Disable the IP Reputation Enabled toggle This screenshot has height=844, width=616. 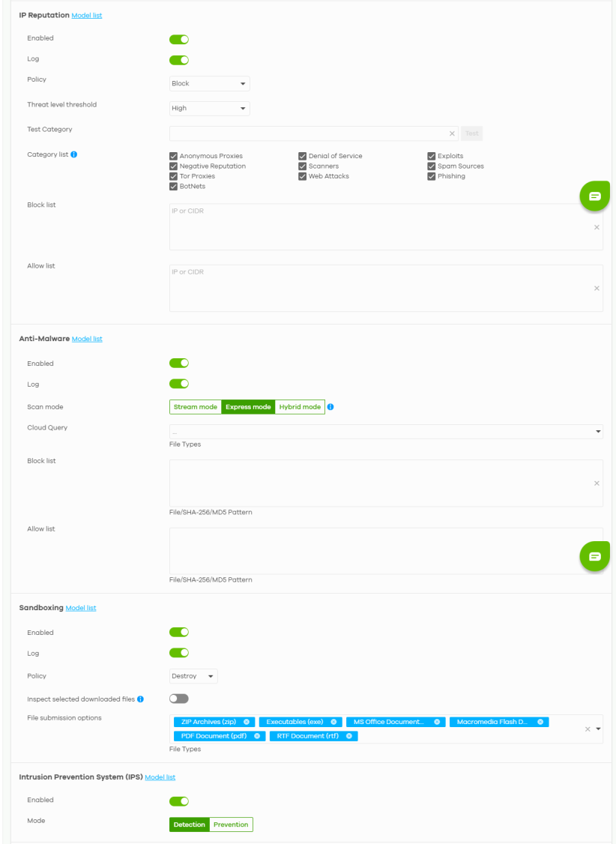tap(179, 39)
